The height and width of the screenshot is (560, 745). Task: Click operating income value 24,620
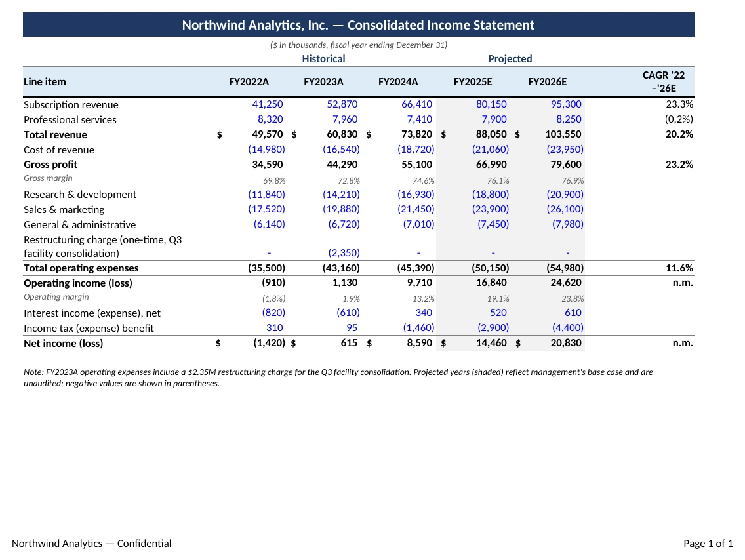566,283
